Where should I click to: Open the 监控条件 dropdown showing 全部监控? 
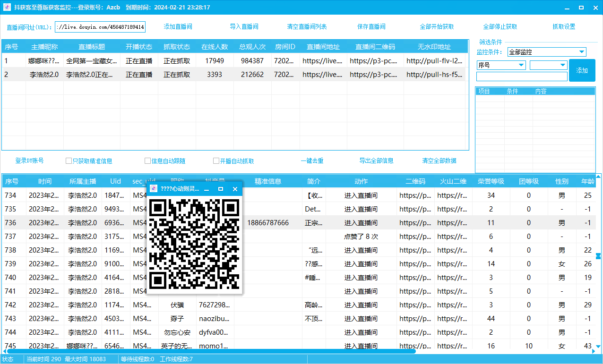(547, 52)
